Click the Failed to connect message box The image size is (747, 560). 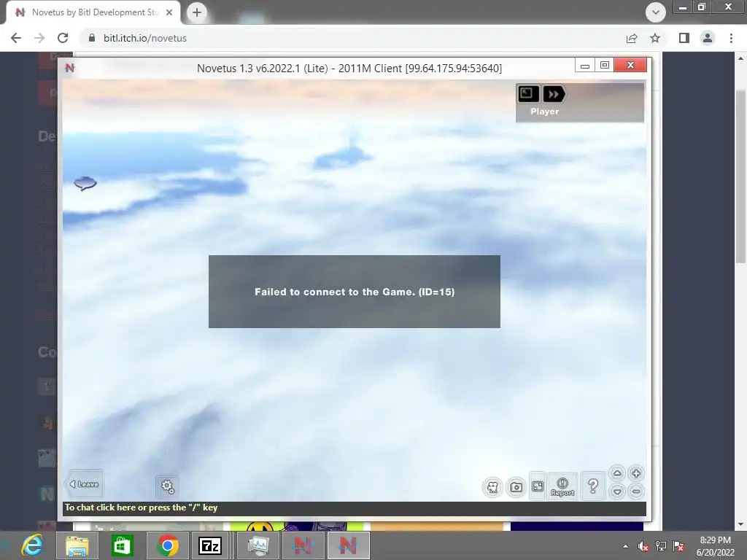click(x=355, y=292)
